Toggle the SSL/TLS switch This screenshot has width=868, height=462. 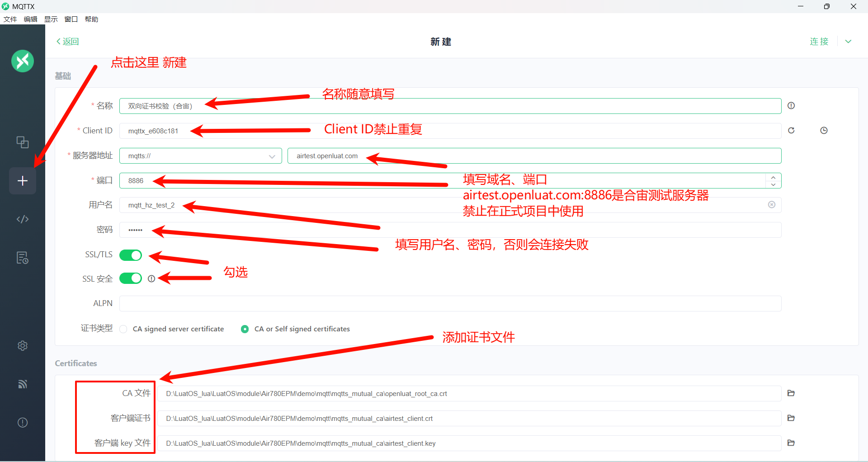(x=131, y=255)
